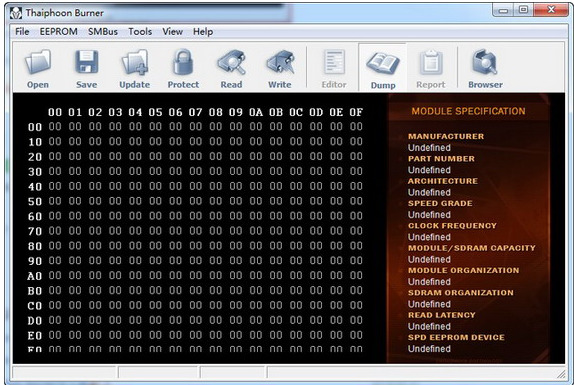Screen dimensions: 574x385
Task: Click the ARCHITECTURE label
Action: (x=443, y=181)
